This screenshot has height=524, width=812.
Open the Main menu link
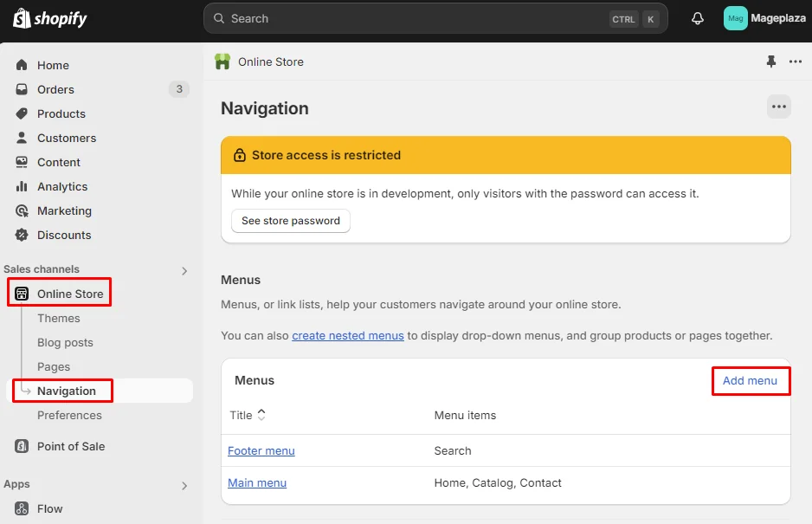[257, 483]
